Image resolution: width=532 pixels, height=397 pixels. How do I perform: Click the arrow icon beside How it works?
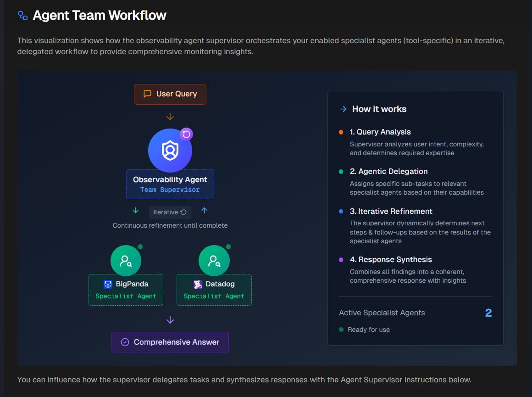pos(343,109)
